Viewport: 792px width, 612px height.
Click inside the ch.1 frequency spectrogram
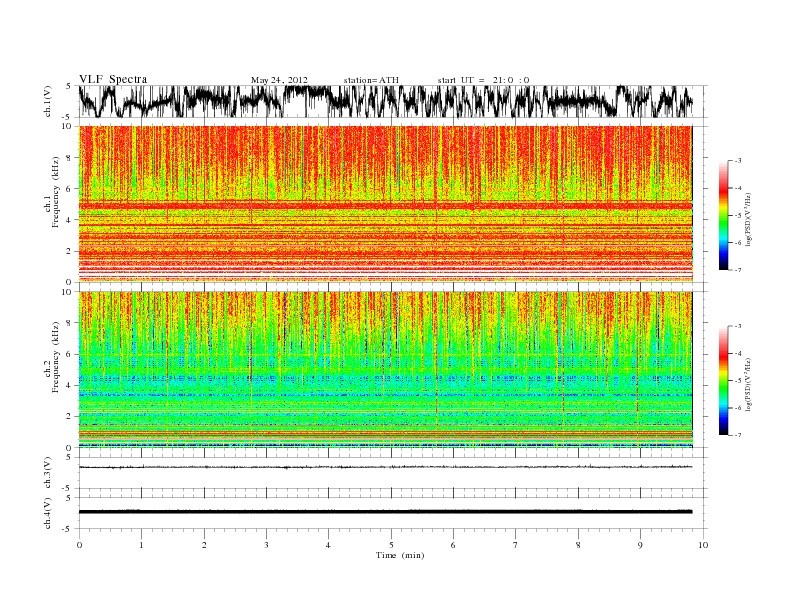[x=385, y=204]
